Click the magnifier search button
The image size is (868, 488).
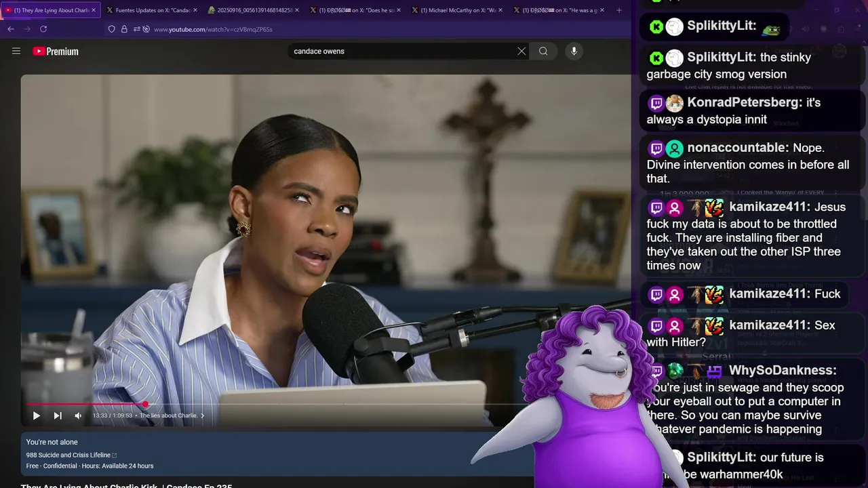point(543,51)
